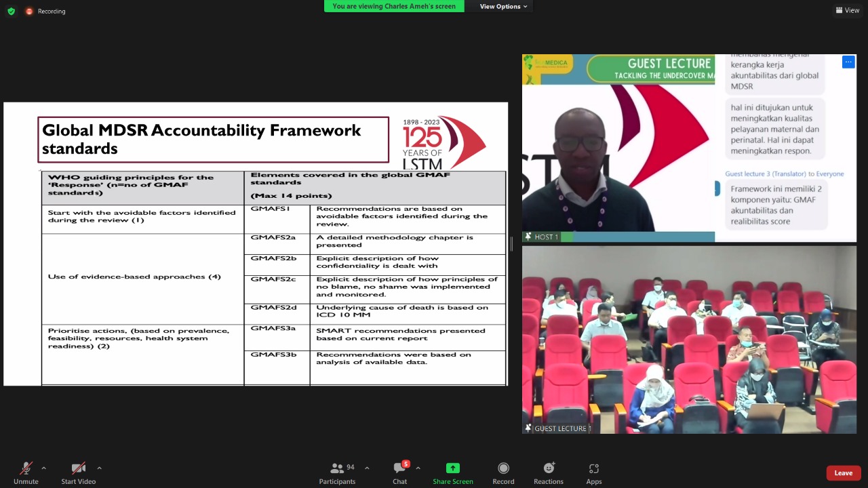Click the divider handle between slide and videos
This screenshot has width=868, height=488.
coord(512,244)
